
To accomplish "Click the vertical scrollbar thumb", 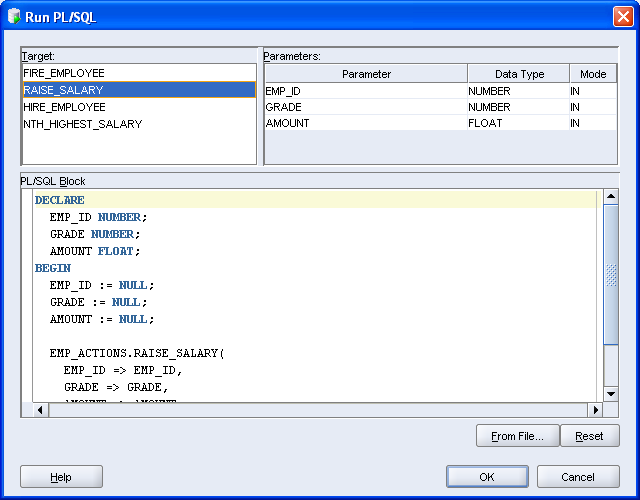I will coord(611,275).
